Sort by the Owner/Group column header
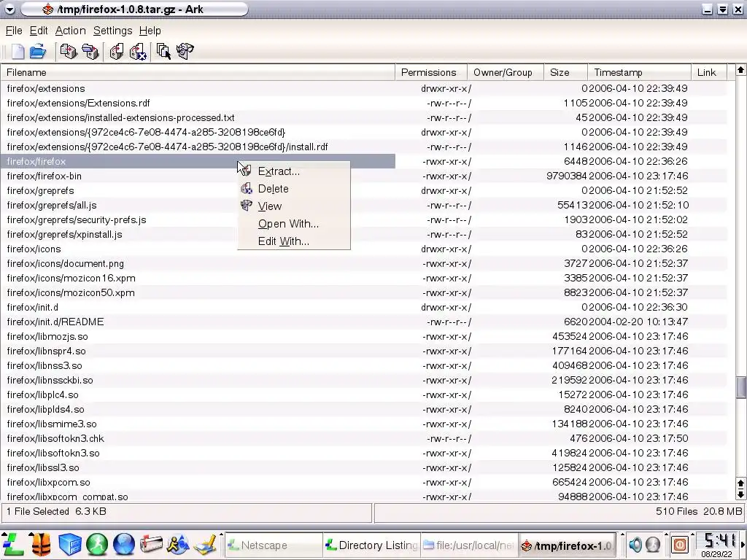 tap(506, 72)
